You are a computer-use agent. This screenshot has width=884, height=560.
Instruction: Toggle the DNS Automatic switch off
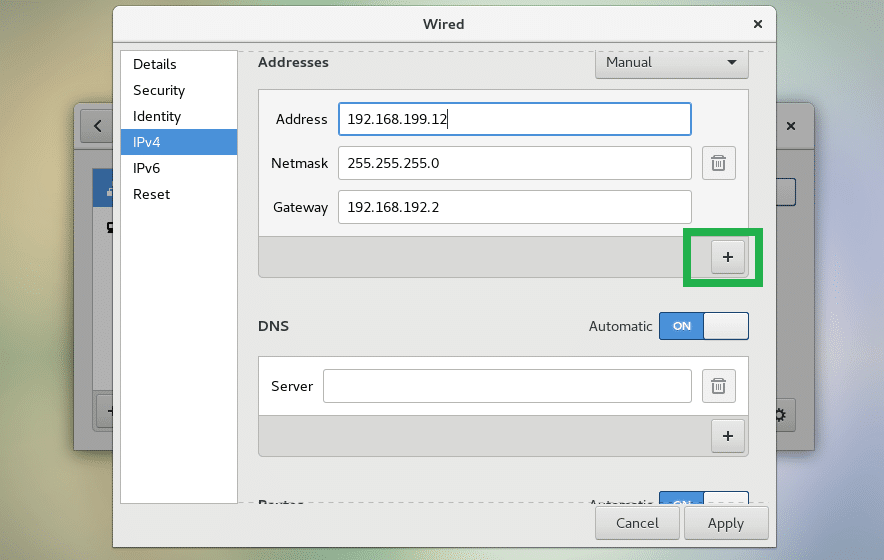[x=703, y=326]
